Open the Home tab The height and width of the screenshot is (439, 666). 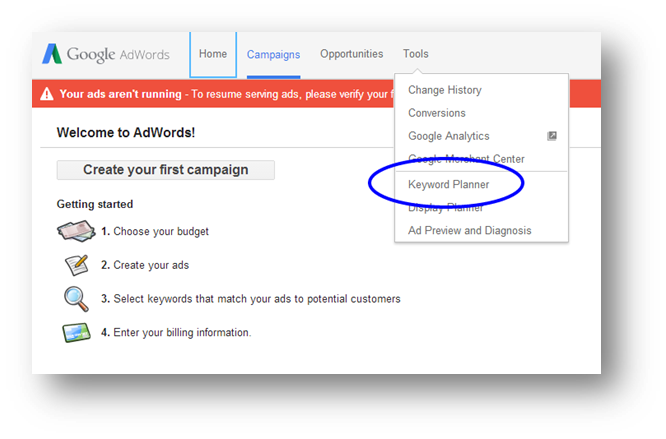213,54
